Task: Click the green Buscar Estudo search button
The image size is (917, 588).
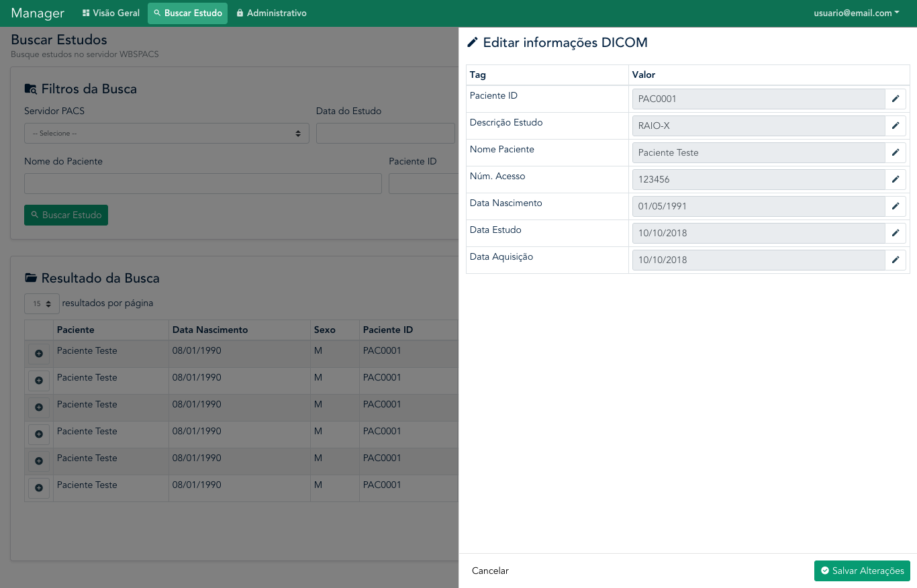Action: [x=66, y=215]
